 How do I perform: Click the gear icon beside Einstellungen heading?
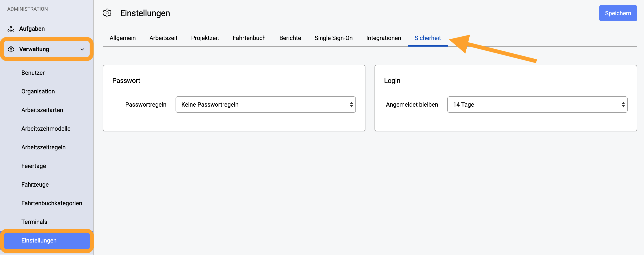(x=107, y=13)
